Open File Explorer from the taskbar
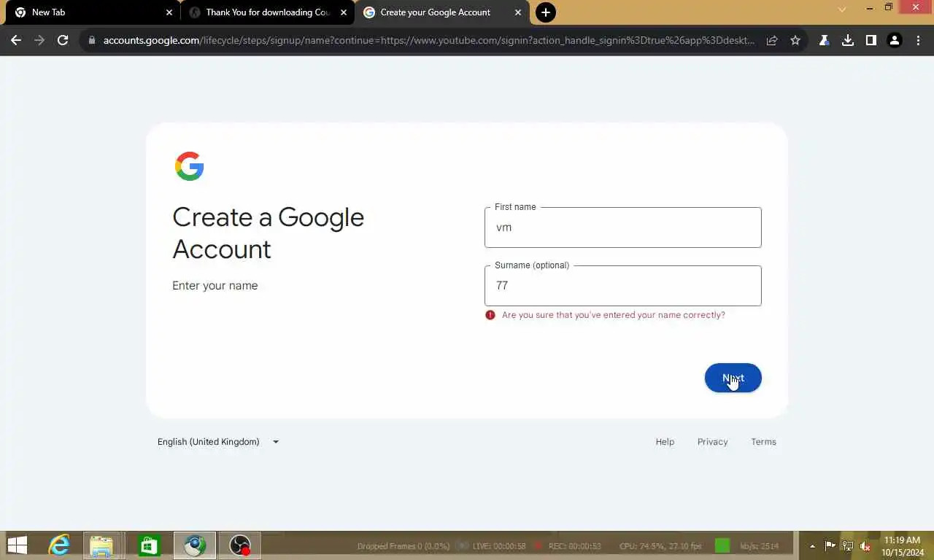Viewport: 934px width, 560px height. (x=101, y=545)
